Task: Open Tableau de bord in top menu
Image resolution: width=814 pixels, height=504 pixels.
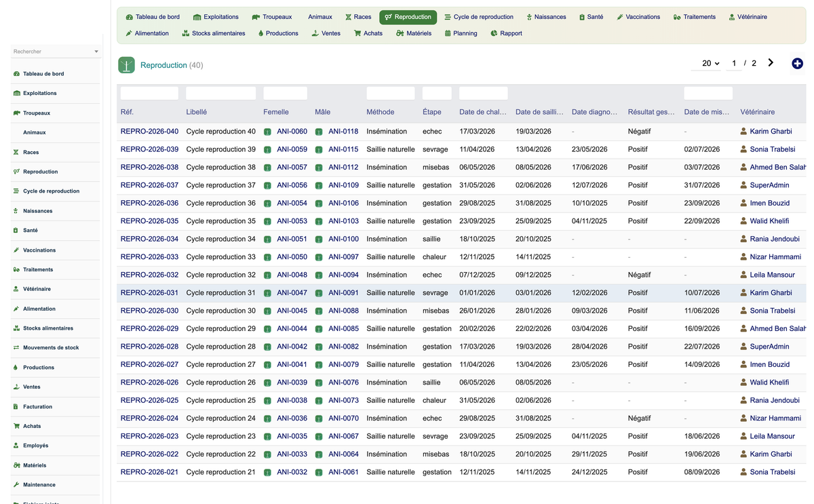Action: tap(153, 17)
